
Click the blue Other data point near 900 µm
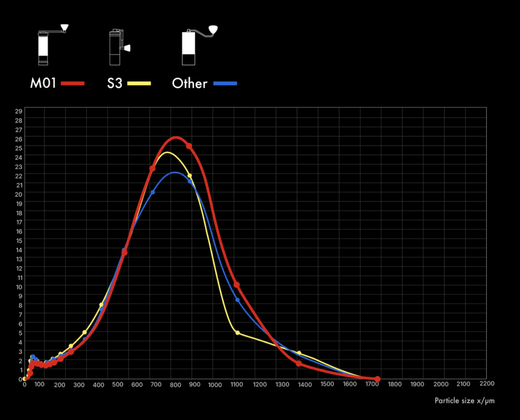tap(190, 181)
